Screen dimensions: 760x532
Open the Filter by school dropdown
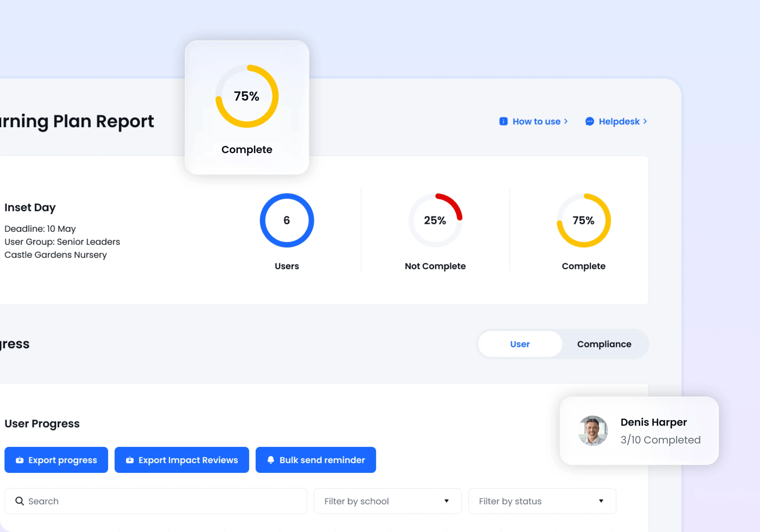(x=387, y=501)
